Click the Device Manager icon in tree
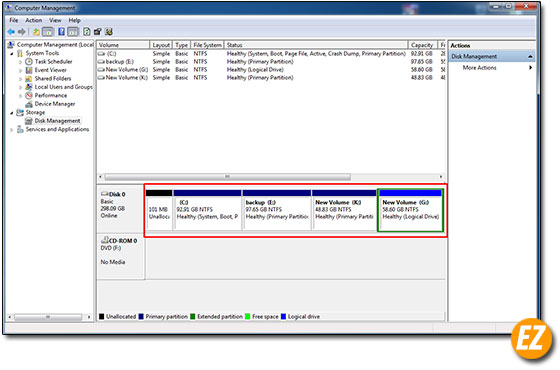This screenshot has height=370, width=560. click(x=29, y=104)
